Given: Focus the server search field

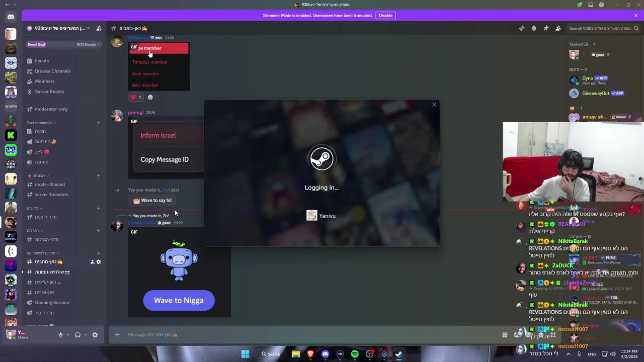Looking at the screenshot, I should click(x=602, y=28).
